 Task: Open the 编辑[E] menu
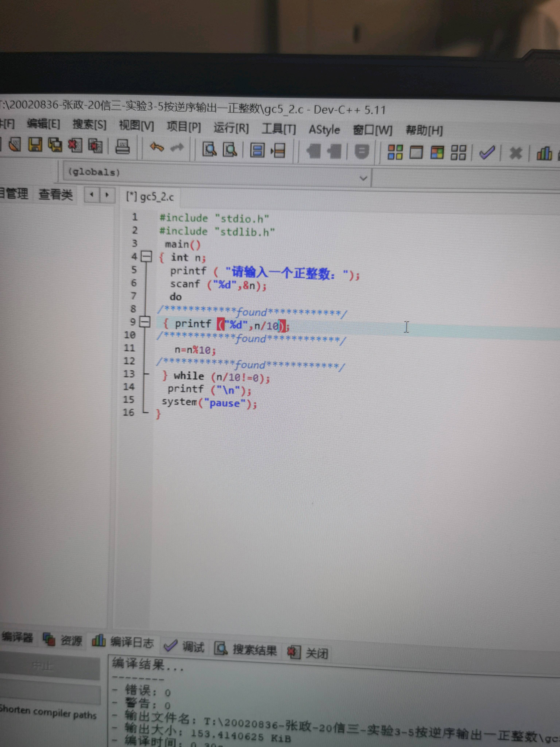click(44, 124)
